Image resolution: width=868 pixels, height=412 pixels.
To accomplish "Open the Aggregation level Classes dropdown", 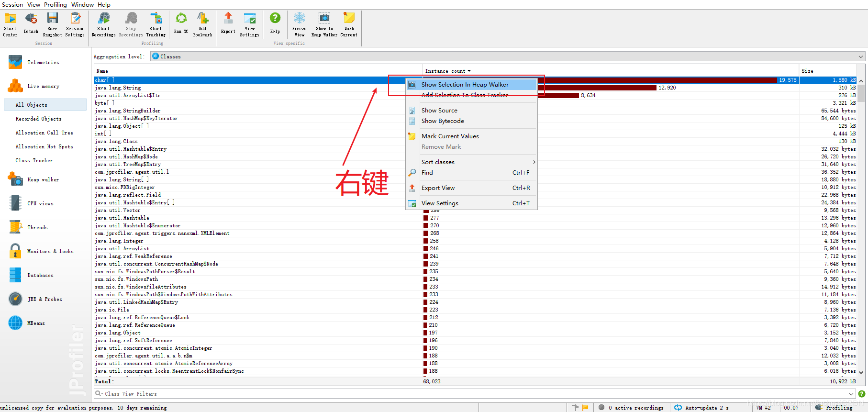I will click(x=508, y=56).
